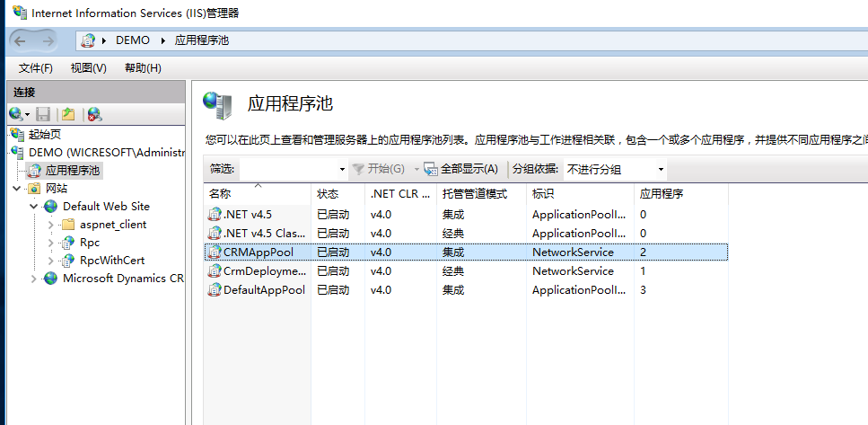868x425 pixels.
Task: Select the 起始页 tree item
Action: tap(45, 134)
